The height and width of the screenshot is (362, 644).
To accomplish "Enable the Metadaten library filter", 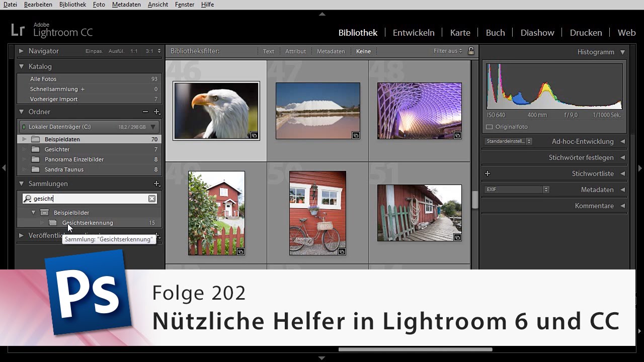I will click(331, 51).
